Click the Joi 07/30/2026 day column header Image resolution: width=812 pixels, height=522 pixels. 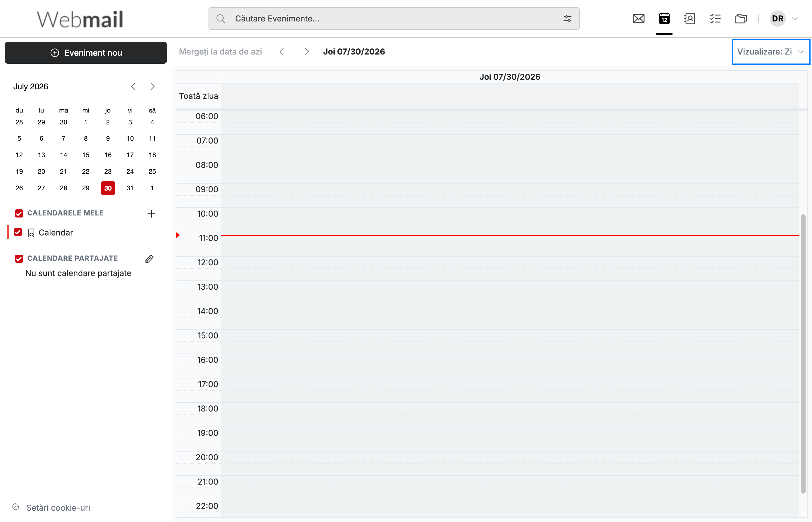pyautogui.click(x=510, y=77)
